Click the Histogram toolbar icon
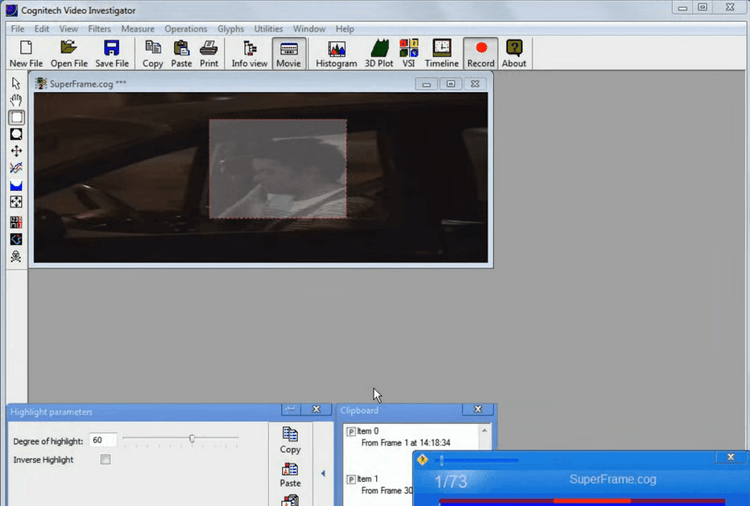Image resolution: width=750 pixels, height=506 pixels. [336, 53]
